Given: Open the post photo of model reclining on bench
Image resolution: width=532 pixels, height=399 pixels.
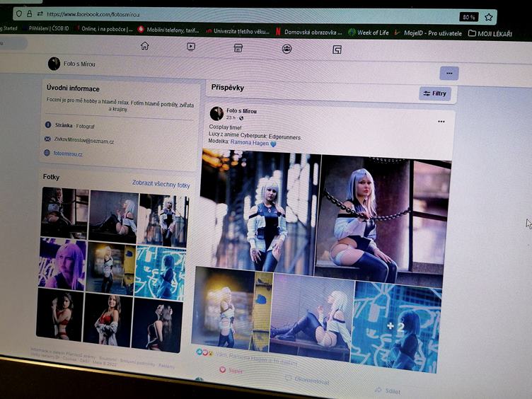Looking at the screenshot, I should pos(311,316).
